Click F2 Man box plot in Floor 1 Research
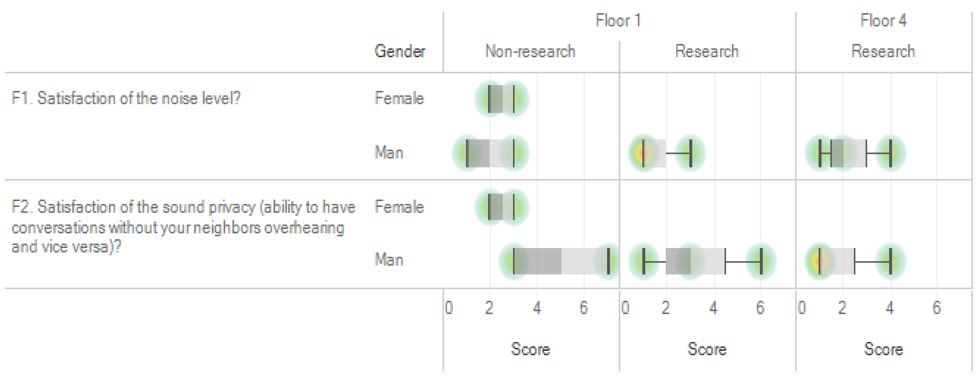 pos(695,261)
